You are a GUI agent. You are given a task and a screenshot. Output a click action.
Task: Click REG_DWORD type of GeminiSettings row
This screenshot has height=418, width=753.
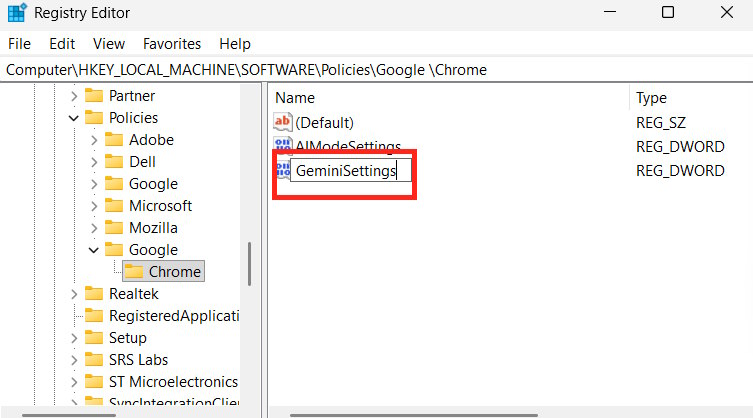(680, 171)
